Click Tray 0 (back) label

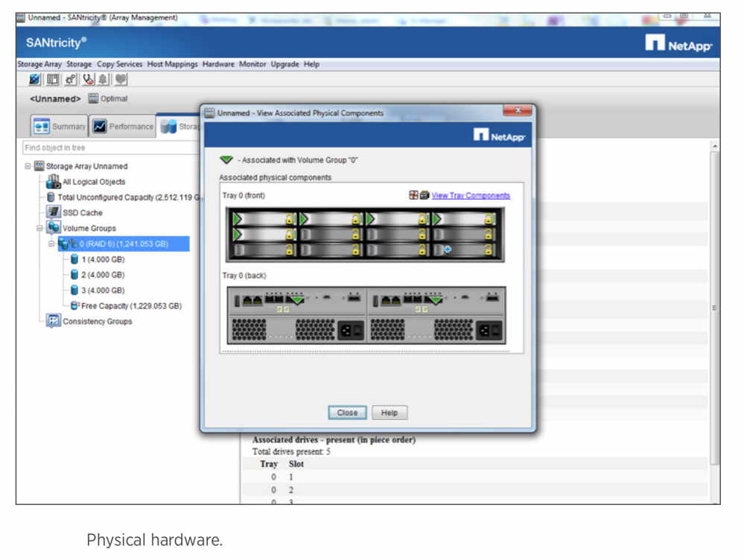pyautogui.click(x=244, y=276)
